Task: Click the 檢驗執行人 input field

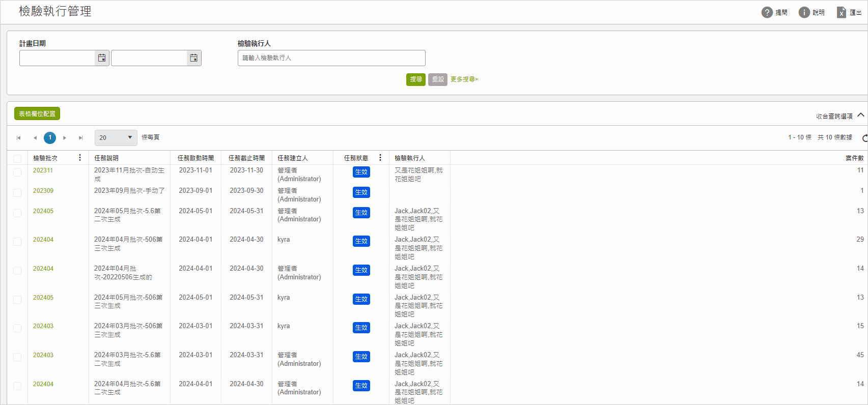Action: (331, 58)
